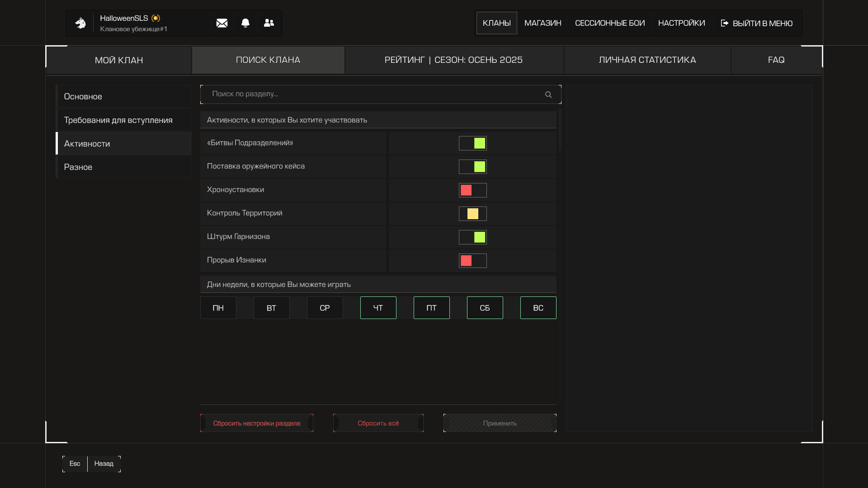Click badge icon next to HalloweenSLS
This screenshot has width=868, height=488.
156,18
